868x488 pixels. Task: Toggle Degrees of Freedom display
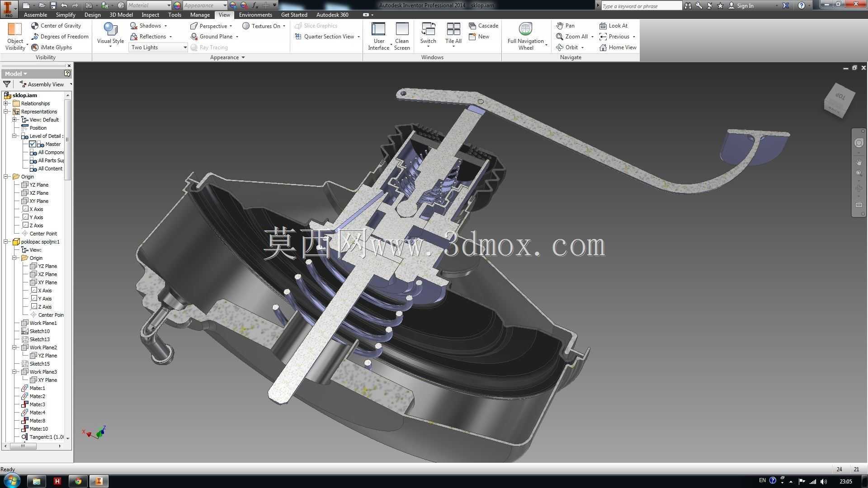60,37
